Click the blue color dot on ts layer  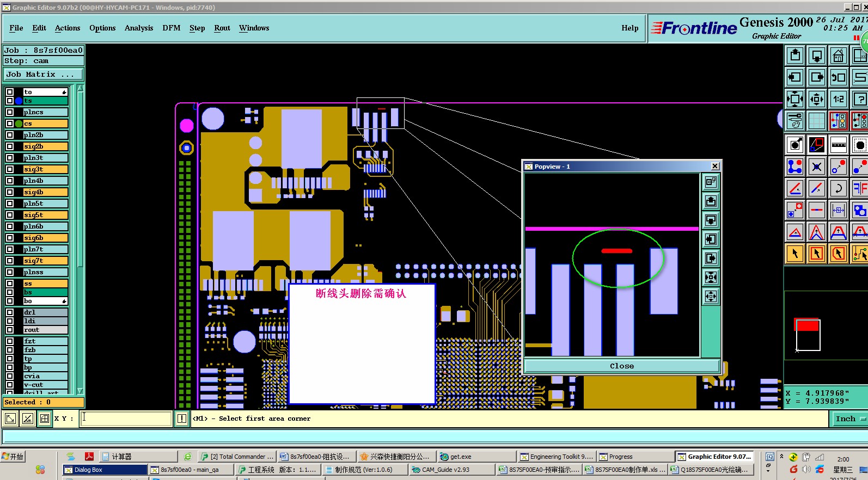[x=19, y=101]
